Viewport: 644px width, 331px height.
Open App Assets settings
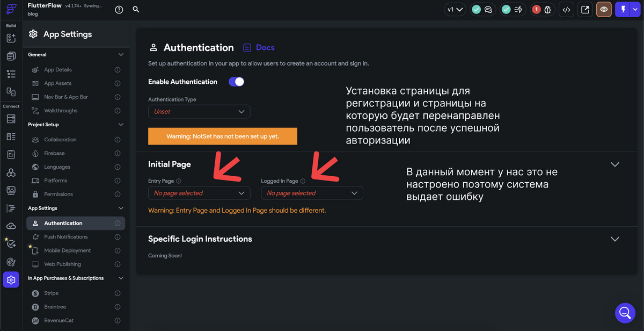[x=76, y=83]
